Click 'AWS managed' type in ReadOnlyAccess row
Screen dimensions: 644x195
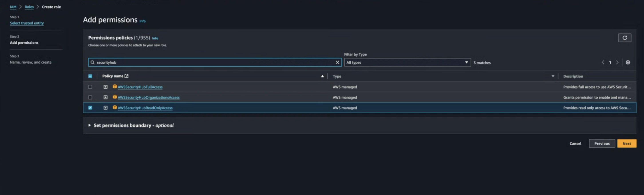tap(344, 108)
